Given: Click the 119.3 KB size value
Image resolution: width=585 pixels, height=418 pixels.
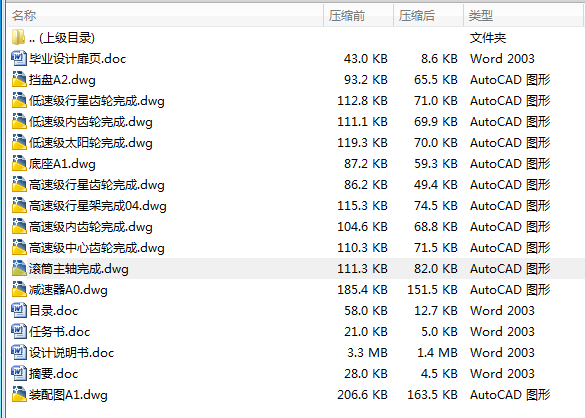Looking at the screenshot, I should coord(362,143).
